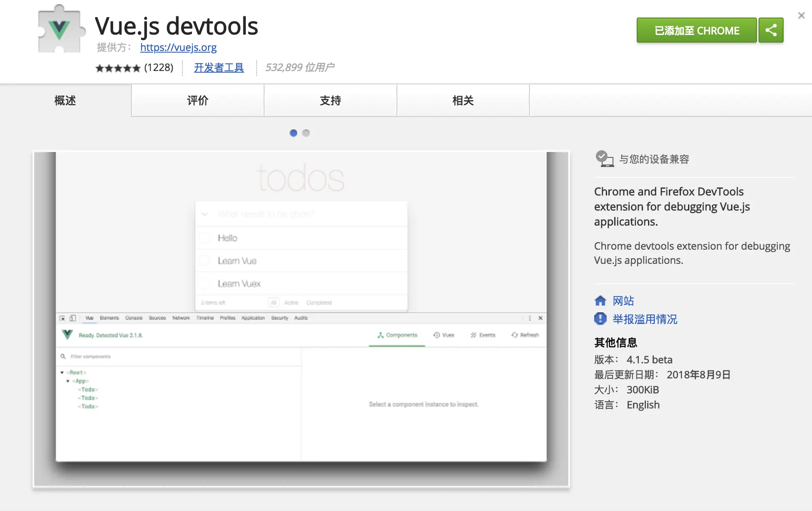Click the home icon next to 网站
The height and width of the screenshot is (511, 812).
pyautogui.click(x=600, y=300)
